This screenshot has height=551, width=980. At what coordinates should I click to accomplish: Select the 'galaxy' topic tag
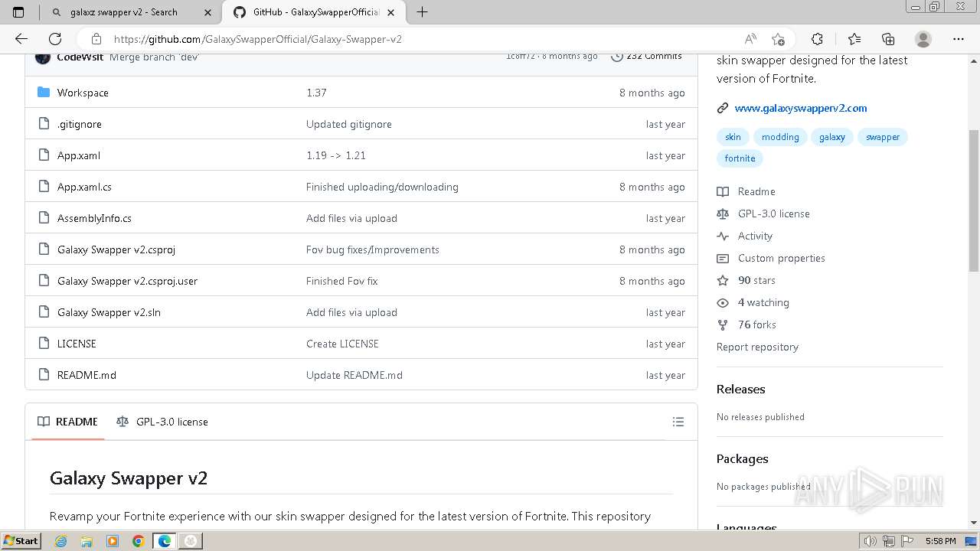(831, 137)
